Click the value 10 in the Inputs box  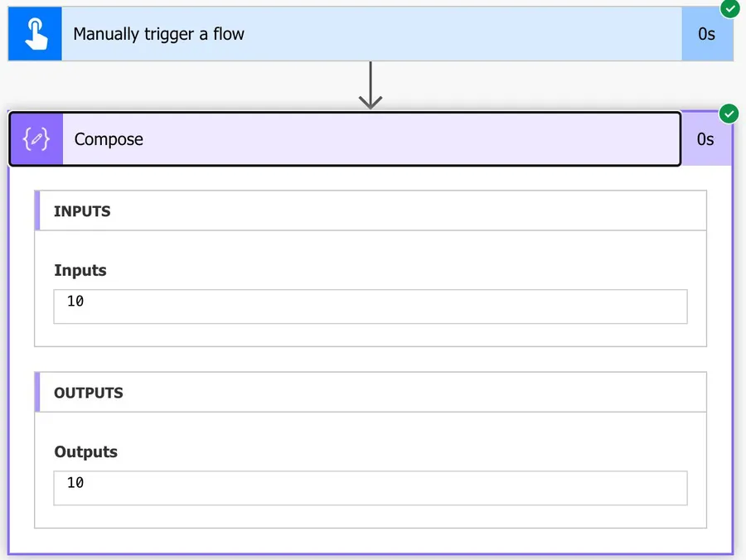(75, 302)
